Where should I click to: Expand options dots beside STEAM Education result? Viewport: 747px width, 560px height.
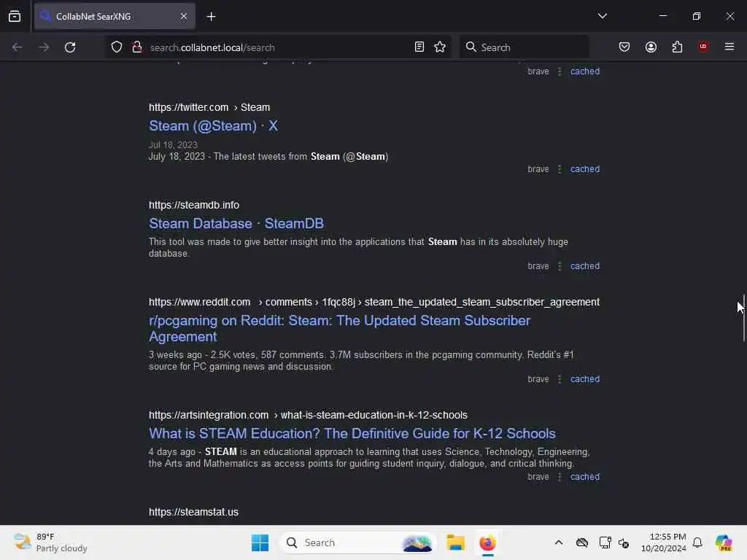tap(560, 477)
